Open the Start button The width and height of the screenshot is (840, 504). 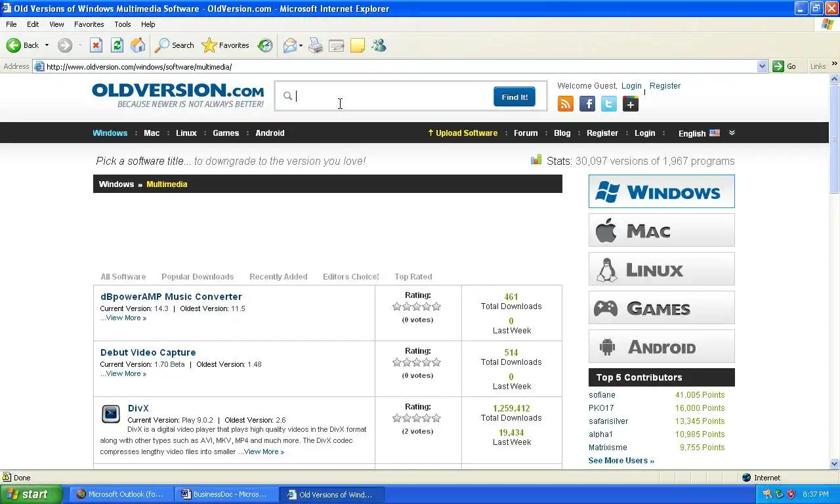click(x=31, y=494)
